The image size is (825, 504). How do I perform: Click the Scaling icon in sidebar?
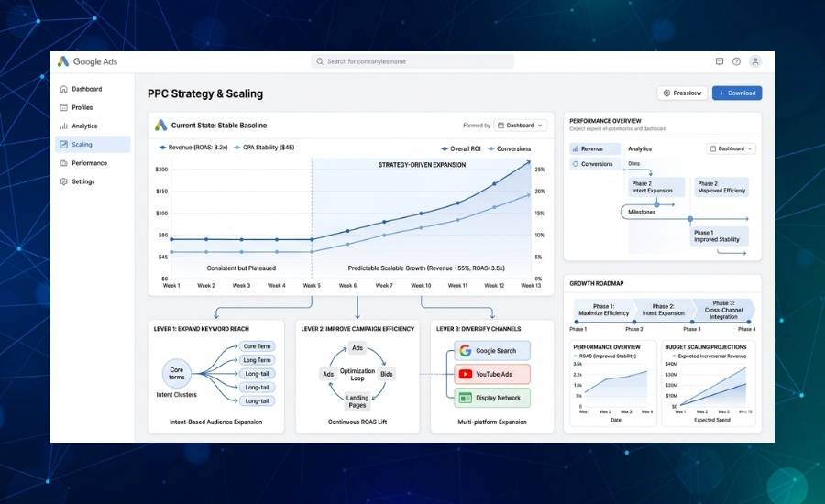63,144
